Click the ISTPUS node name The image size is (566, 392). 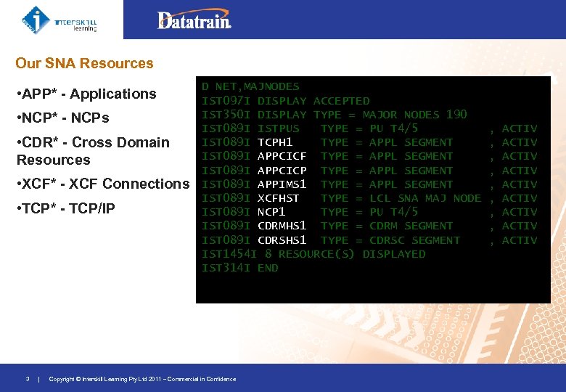click(279, 128)
